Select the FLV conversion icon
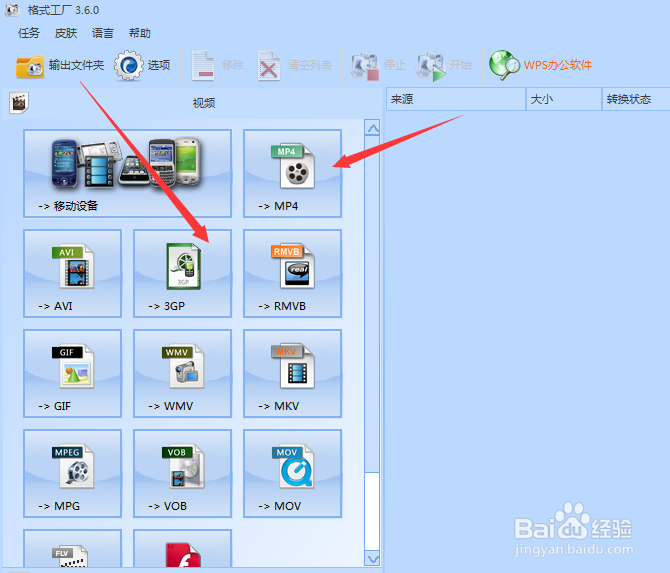 pos(73,549)
